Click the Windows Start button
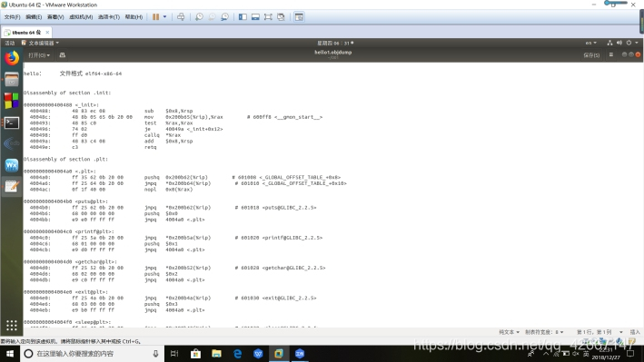This screenshot has width=644, height=362. (x=10, y=354)
